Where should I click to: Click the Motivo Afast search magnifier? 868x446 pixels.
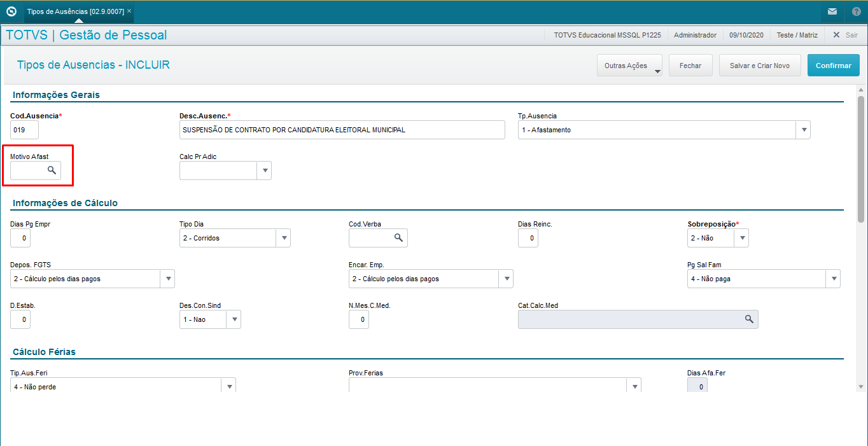point(52,171)
